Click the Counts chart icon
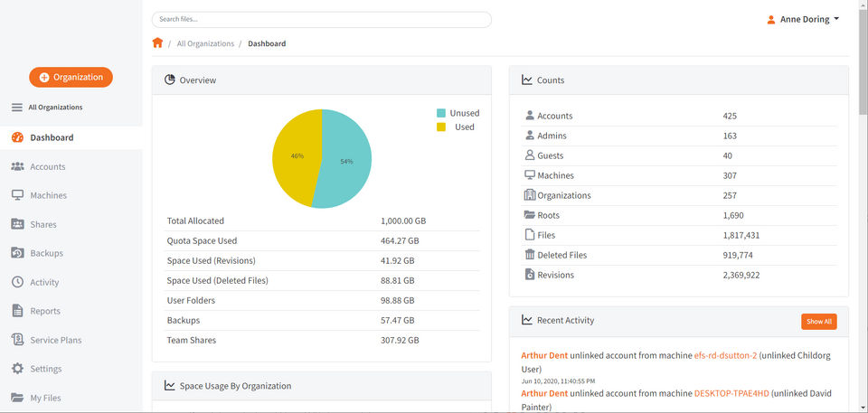 (527, 80)
